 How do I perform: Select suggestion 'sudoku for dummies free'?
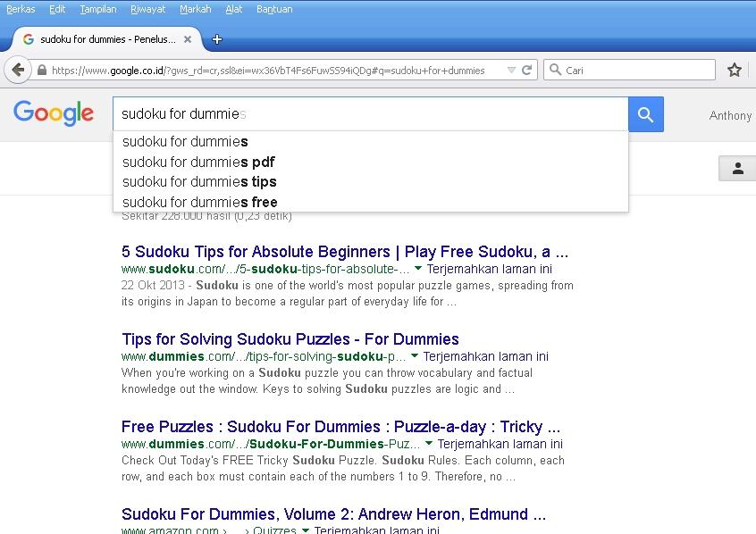(370, 202)
